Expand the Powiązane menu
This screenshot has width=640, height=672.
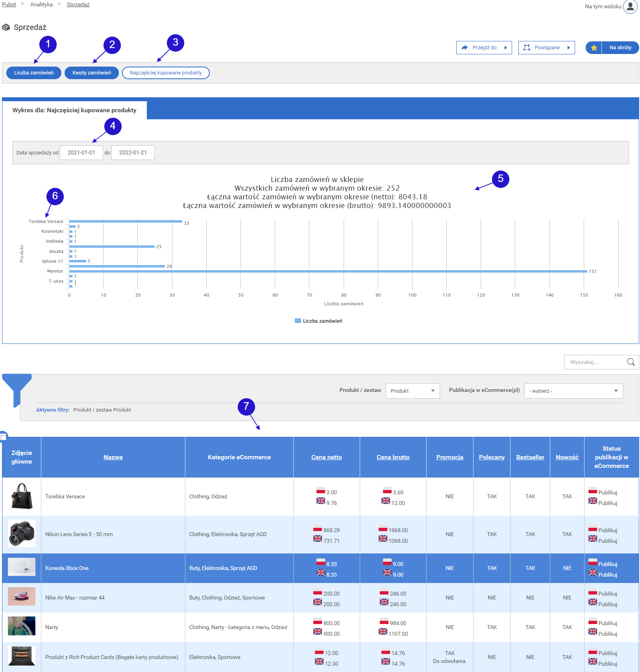(x=546, y=48)
